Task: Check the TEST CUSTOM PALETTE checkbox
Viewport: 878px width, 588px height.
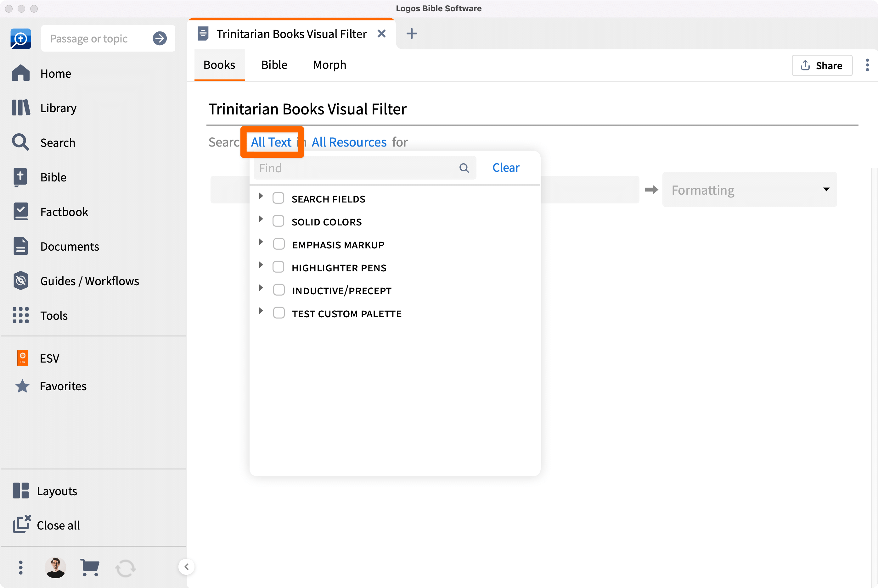Action: (279, 312)
